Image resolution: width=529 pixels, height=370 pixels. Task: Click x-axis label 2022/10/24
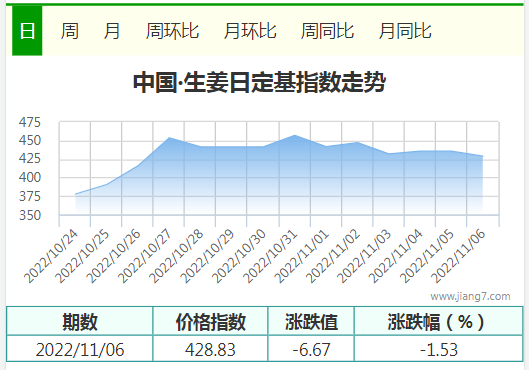pos(51,257)
